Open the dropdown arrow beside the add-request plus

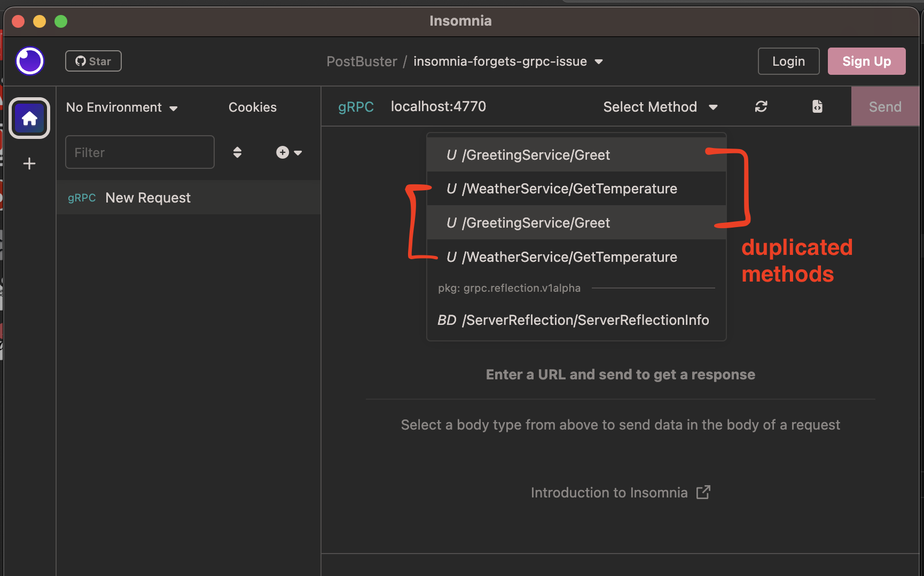(297, 152)
